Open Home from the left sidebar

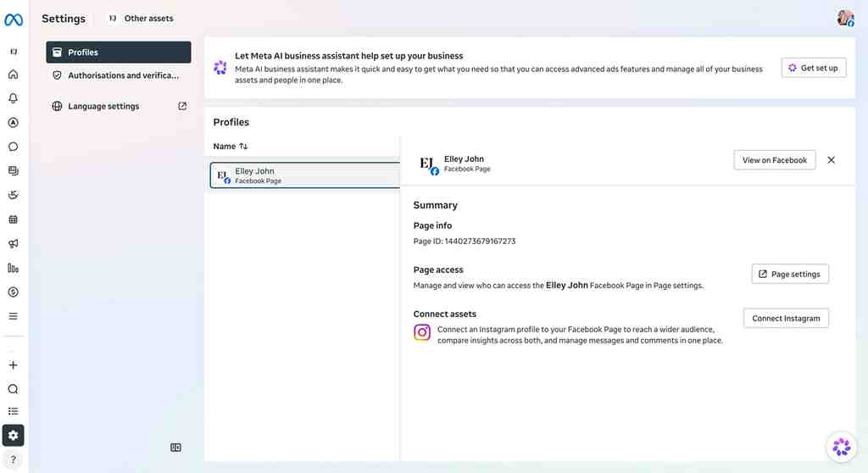tap(14, 75)
